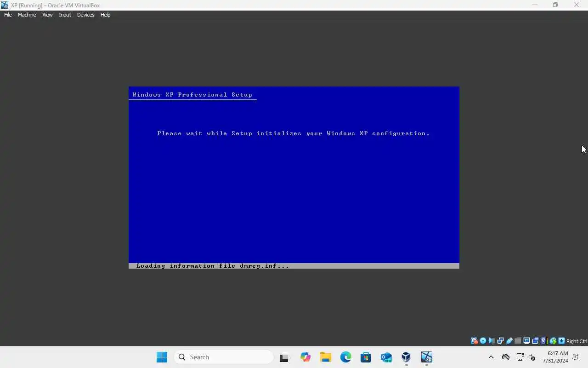Launch Copilot from the taskbar
Screen dimensions: 588x368
click(305, 357)
